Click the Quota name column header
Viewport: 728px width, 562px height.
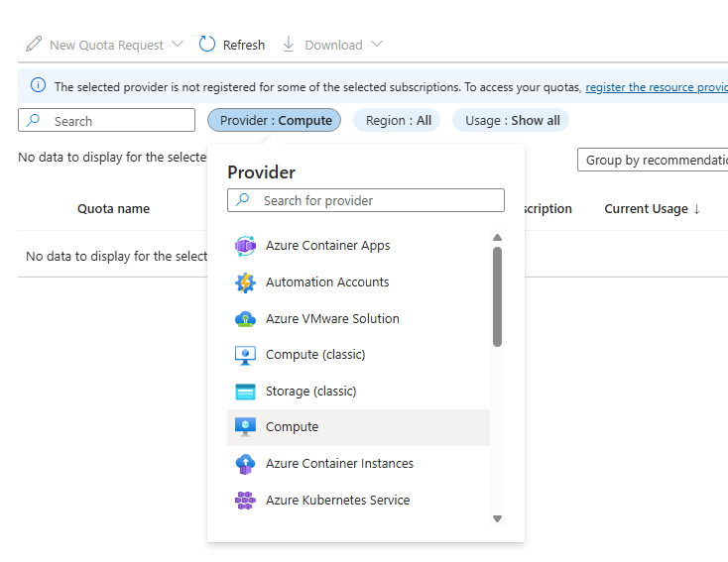(113, 209)
